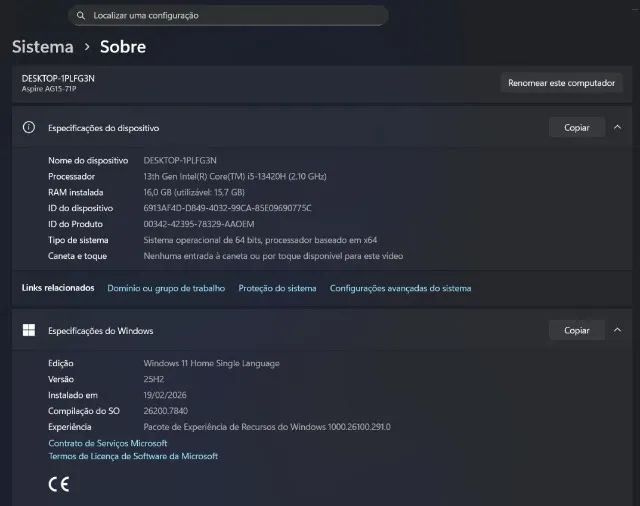The image size is (640, 506).
Task: Open 'Termos de Licença de Software da Microsoft'
Action: pos(133,456)
